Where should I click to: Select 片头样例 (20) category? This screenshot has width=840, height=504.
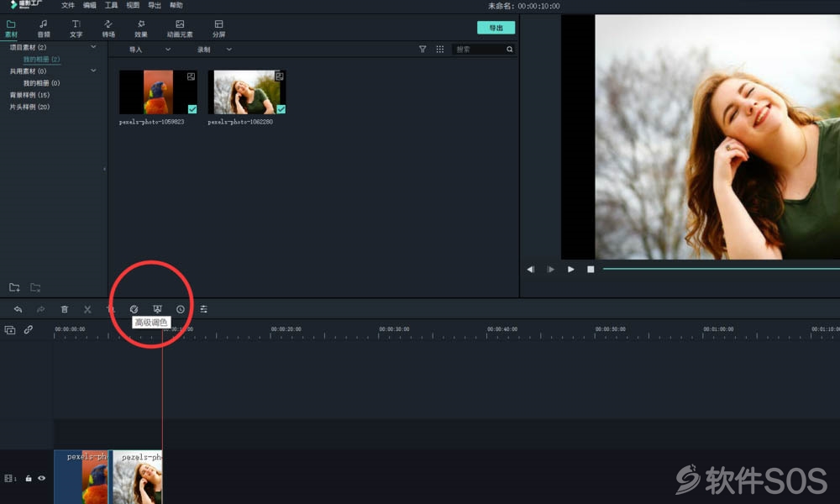(29, 107)
